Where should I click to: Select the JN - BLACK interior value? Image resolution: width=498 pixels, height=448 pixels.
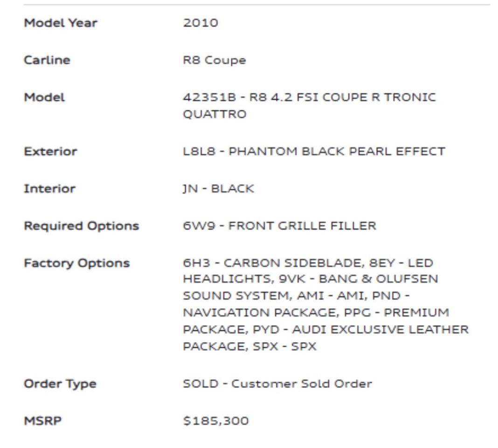point(218,189)
